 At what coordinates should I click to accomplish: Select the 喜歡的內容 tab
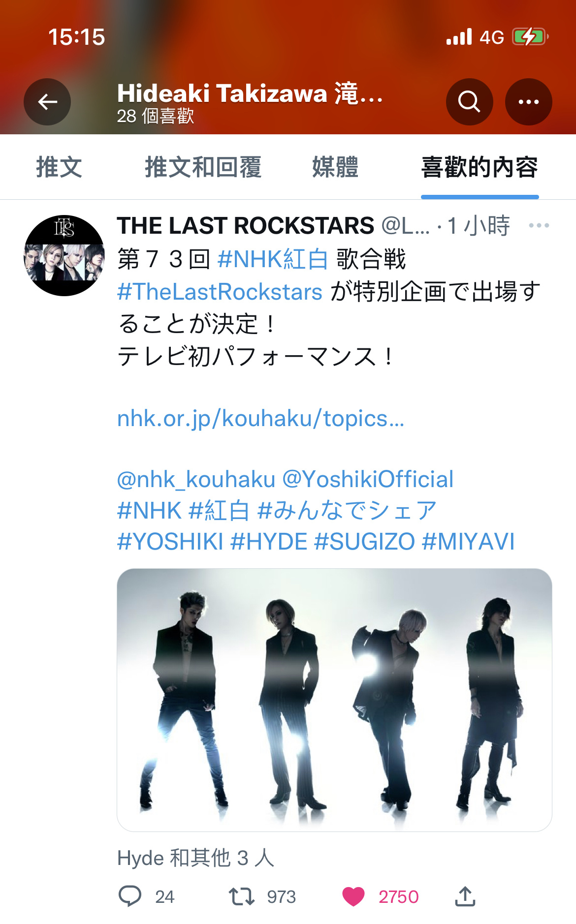480,167
